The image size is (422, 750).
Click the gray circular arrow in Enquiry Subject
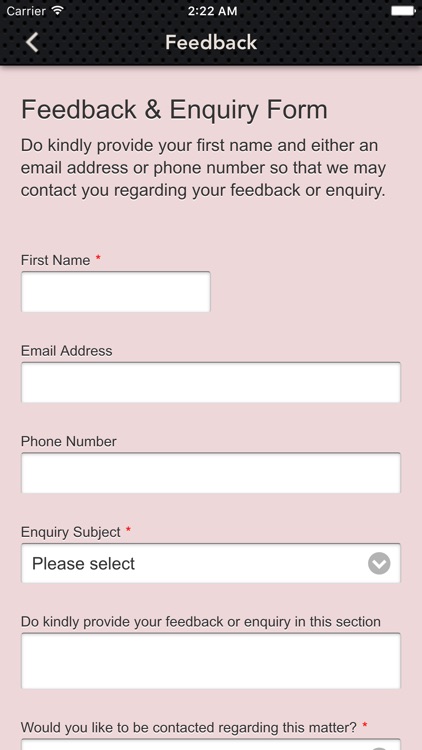[379, 563]
